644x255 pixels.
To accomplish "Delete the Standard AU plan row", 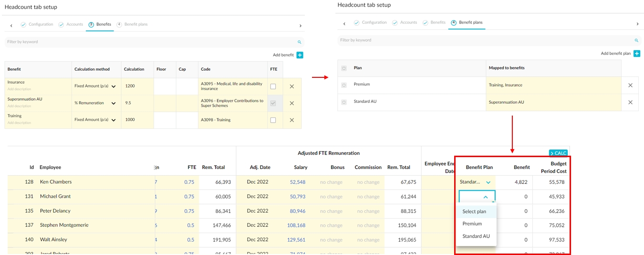I will [x=630, y=102].
